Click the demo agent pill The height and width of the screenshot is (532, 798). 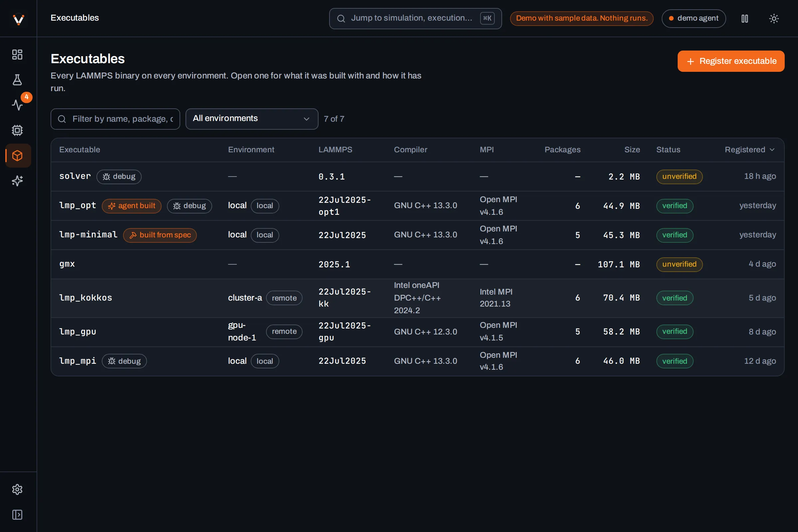[694, 18]
